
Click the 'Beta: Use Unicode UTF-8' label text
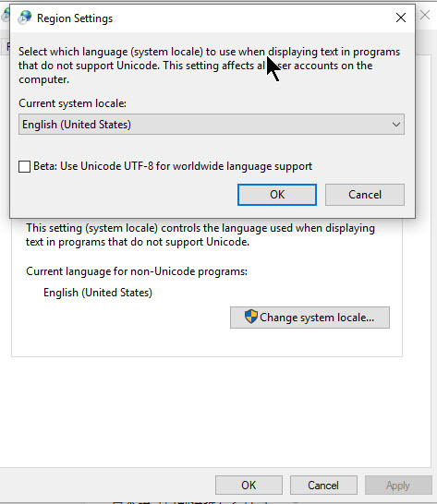click(x=173, y=166)
